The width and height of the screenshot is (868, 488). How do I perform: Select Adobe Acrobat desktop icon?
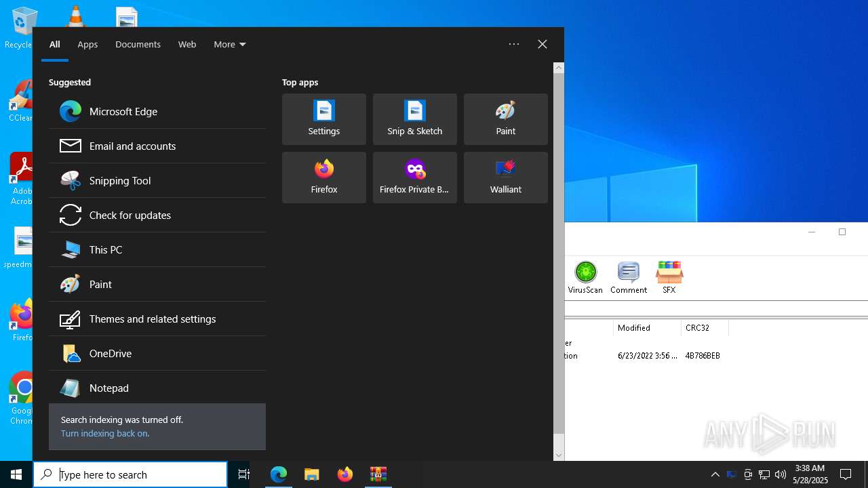(20, 179)
